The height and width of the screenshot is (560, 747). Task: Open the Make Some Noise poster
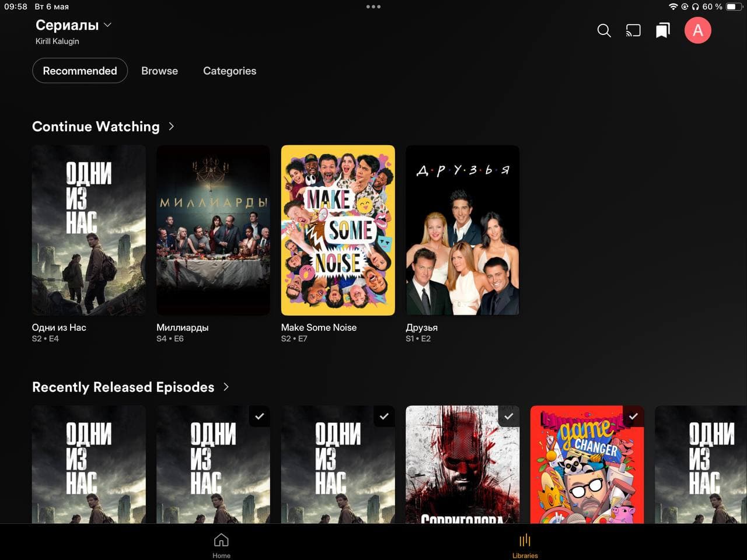pyautogui.click(x=338, y=230)
